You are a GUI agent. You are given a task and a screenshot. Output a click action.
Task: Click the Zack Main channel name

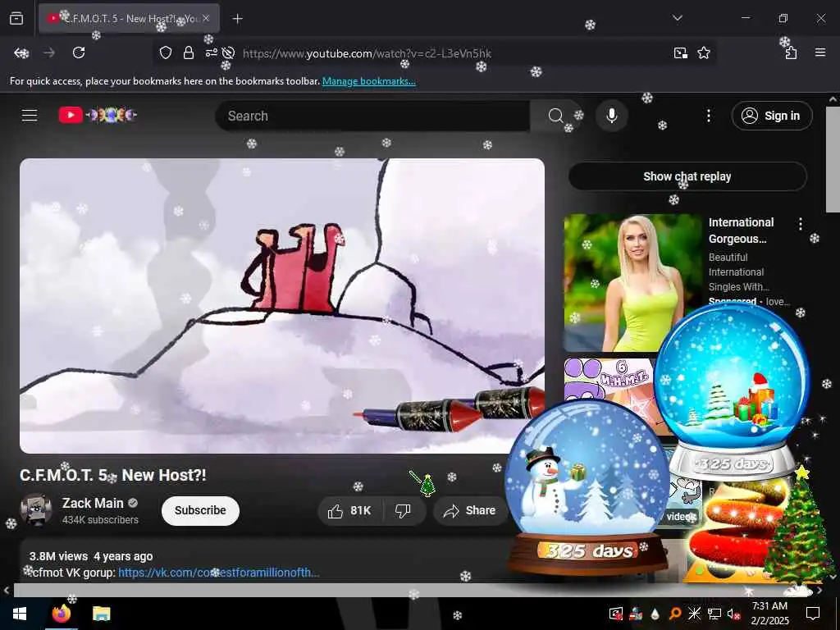click(x=93, y=503)
